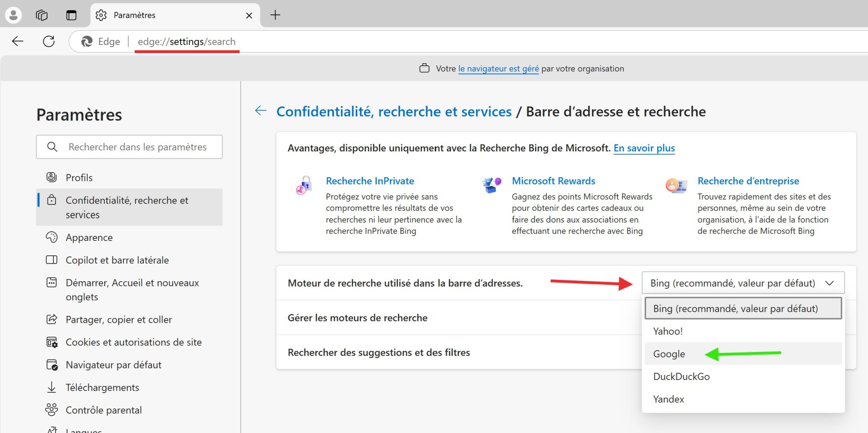Image resolution: width=868 pixels, height=433 pixels.
Task: Go back using the blue back arrow
Action: (x=260, y=110)
